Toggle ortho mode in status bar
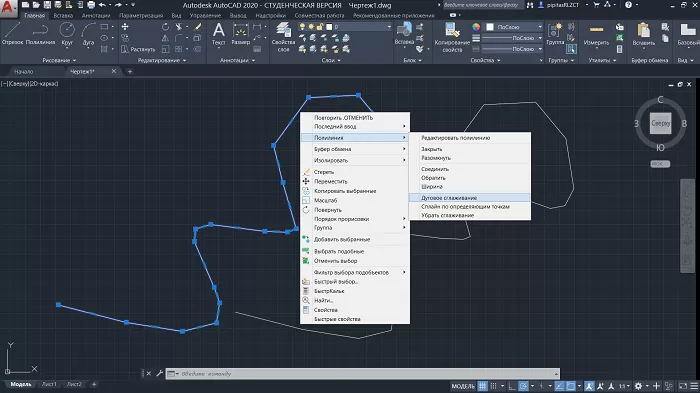The image size is (700, 393). pyautogui.click(x=512, y=386)
